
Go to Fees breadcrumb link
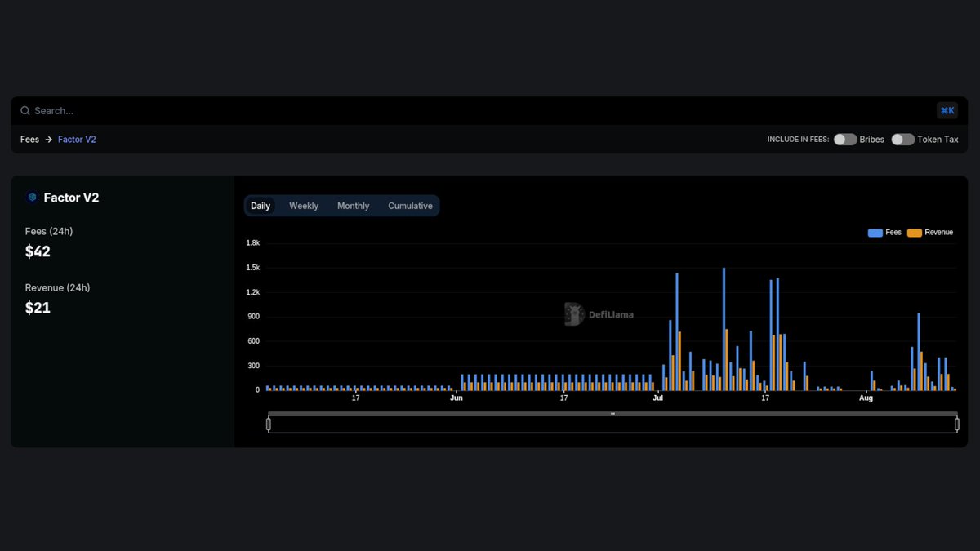click(x=30, y=140)
